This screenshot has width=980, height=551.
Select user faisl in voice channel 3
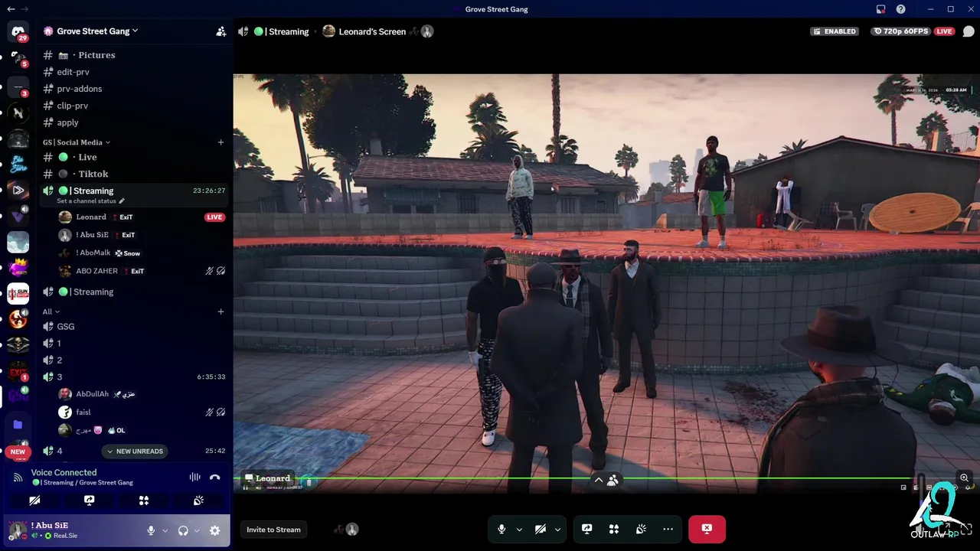point(142,412)
